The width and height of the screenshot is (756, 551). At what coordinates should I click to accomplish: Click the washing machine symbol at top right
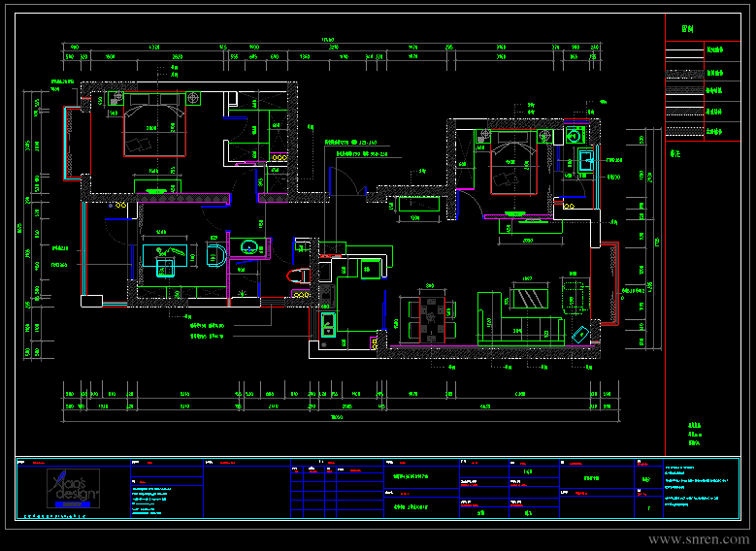[575, 136]
